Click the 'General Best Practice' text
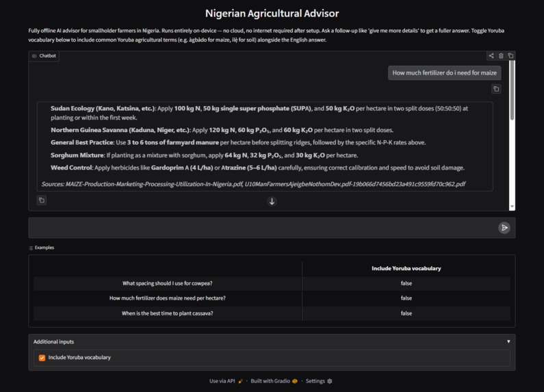Screen dimensions: 544x392 82,142
